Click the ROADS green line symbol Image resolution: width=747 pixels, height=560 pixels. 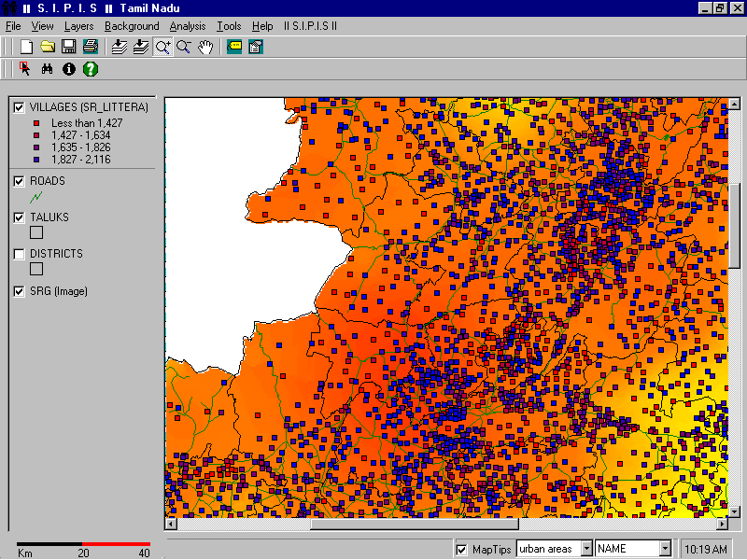click(x=36, y=196)
